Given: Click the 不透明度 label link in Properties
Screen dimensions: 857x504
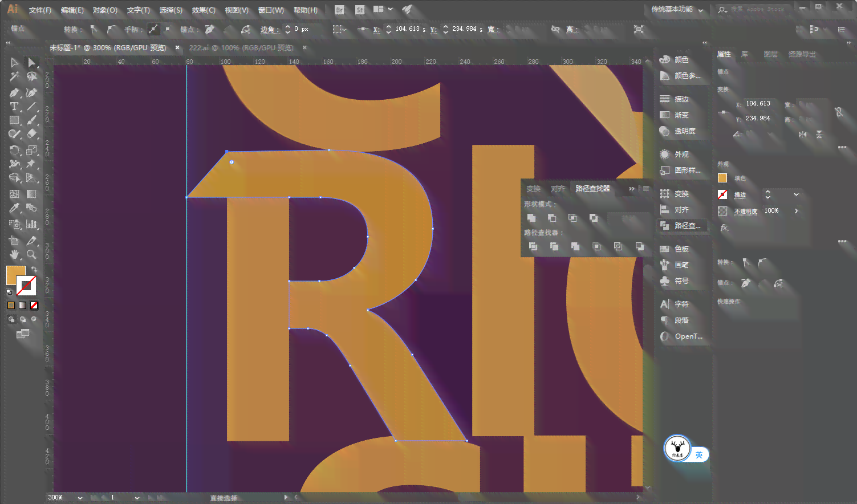Looking at the screenshot, I should tap(746, 211).
